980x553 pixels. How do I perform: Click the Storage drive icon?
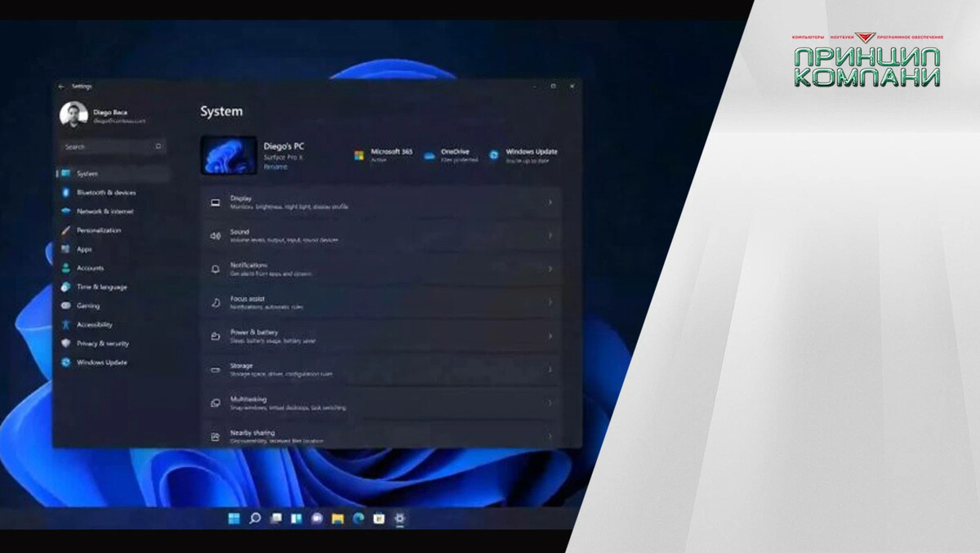(x=216, y=369)
